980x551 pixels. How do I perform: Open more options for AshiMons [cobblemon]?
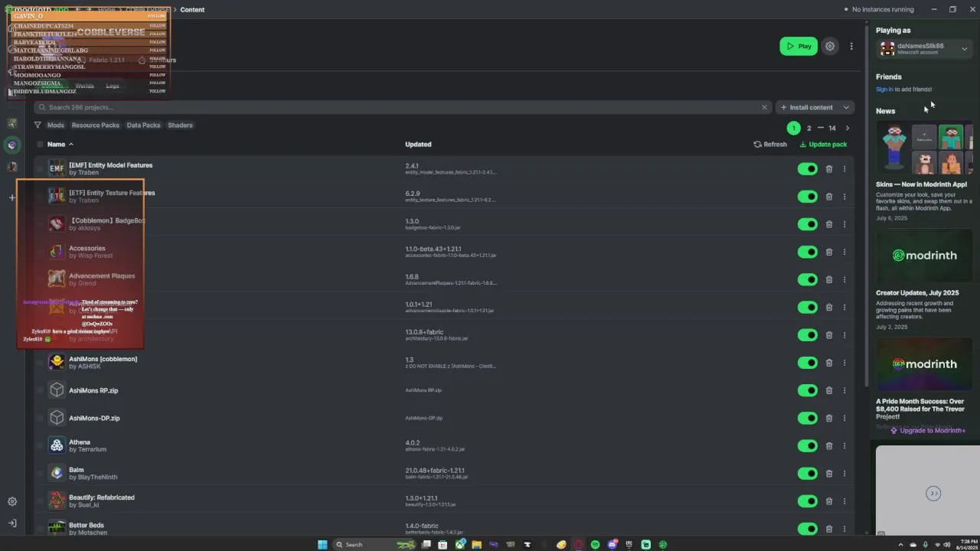click(x=844, y=363)
